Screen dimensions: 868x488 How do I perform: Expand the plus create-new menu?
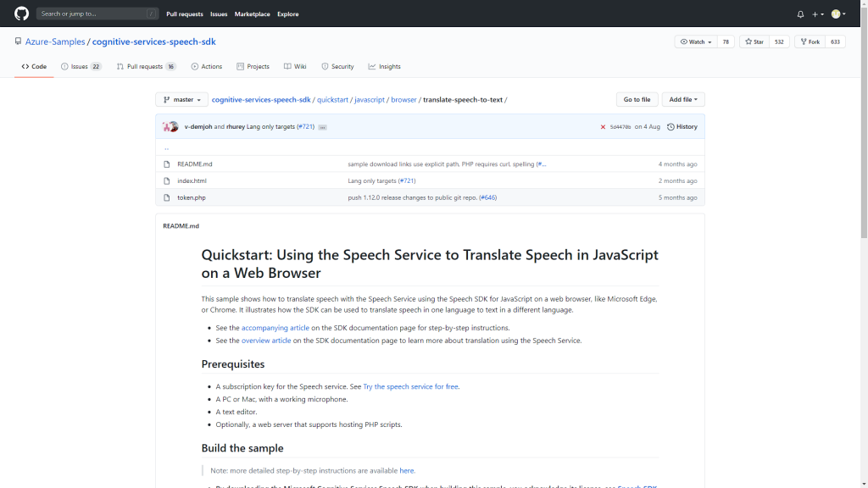pos(818,14)
